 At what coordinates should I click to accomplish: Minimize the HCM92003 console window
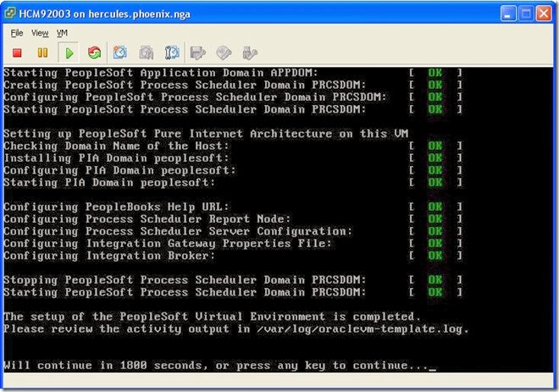coord(507,14)
